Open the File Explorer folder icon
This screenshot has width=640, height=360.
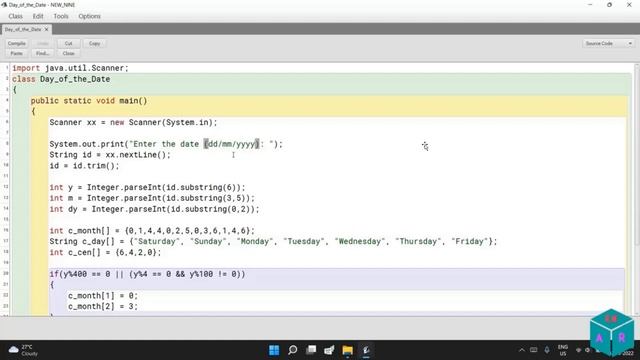coord(348,350)
